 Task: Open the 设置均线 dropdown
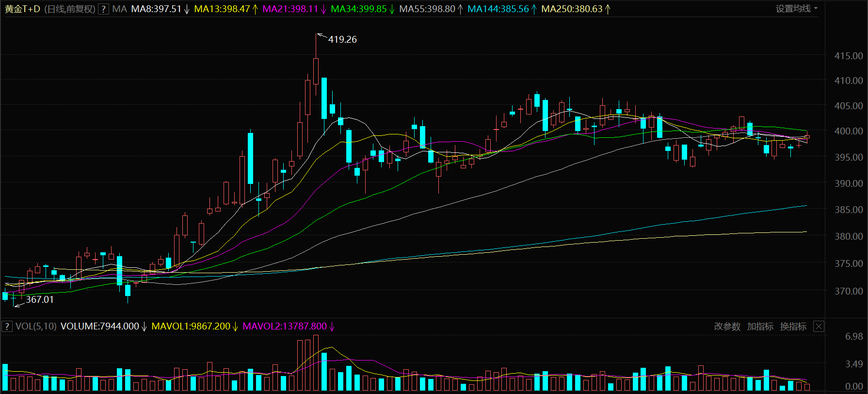tap(796, 8)
